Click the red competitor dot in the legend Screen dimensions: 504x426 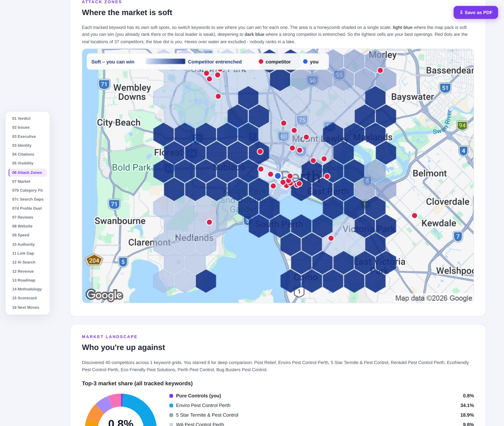click(261, 61)
